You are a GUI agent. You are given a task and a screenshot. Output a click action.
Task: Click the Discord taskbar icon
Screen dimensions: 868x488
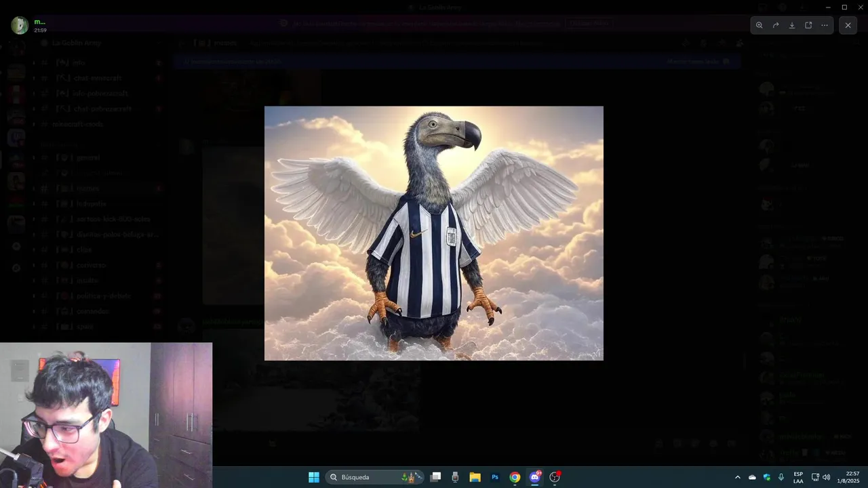535,477
